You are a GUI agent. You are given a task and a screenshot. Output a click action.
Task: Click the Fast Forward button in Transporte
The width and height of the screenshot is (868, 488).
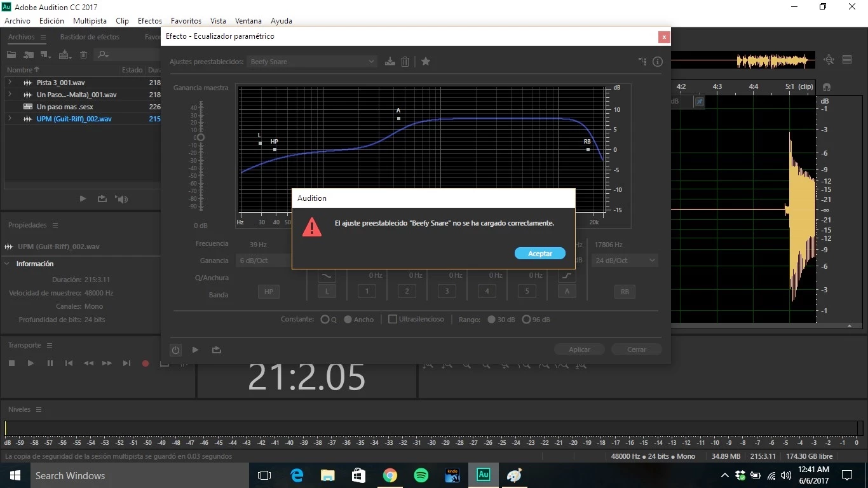pos(107,363)
